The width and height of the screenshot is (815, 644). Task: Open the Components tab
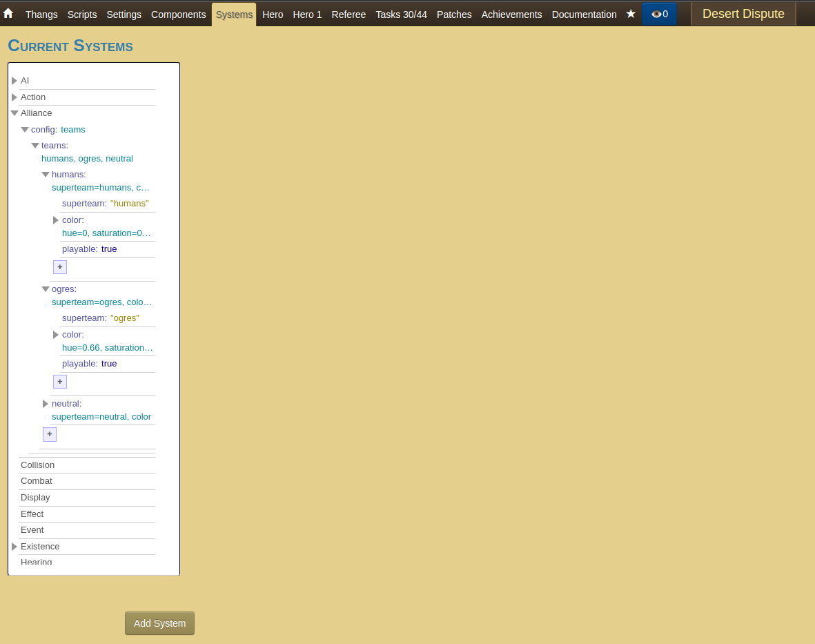pos(178,14)
